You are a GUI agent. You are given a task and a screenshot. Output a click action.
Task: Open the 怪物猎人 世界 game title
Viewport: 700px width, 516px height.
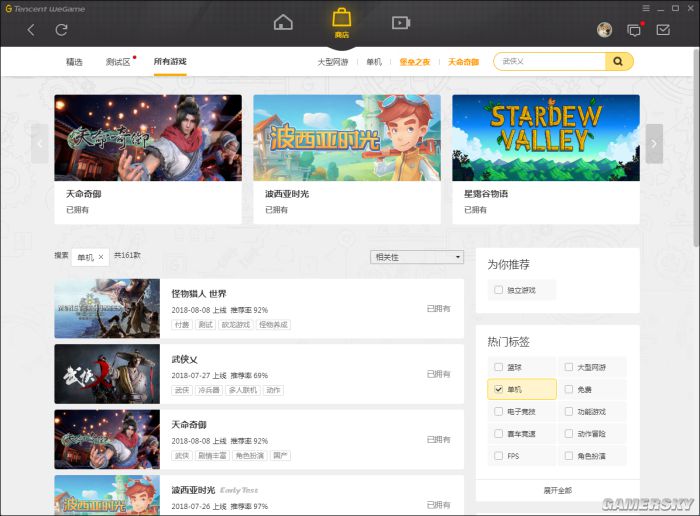pyautogui.click(x=199, y=294)
